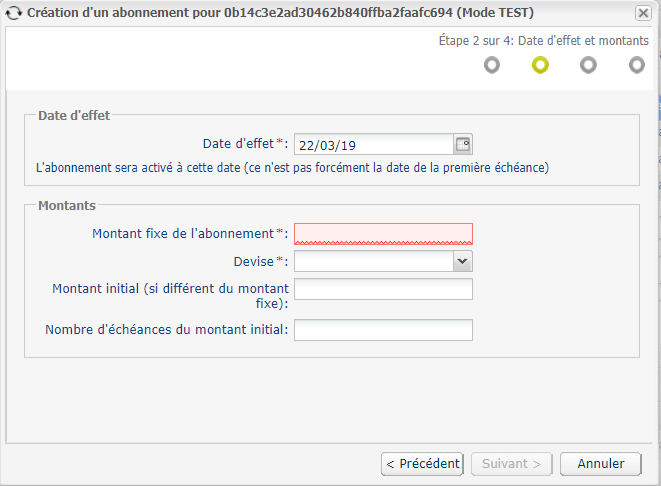Focus Nombre d'échéances du montant initial field
Viewport: 661px width, 486px height.
pyautogui.click(x=383, y=330)
